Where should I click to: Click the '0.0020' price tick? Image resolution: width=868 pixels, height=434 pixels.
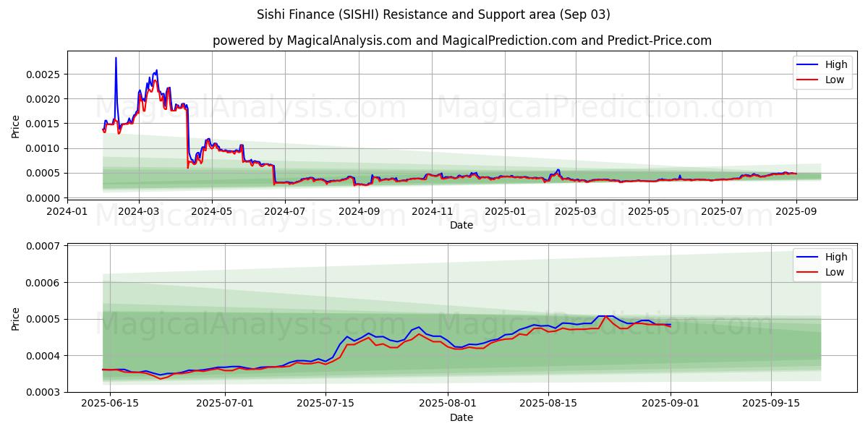(45, 99)
